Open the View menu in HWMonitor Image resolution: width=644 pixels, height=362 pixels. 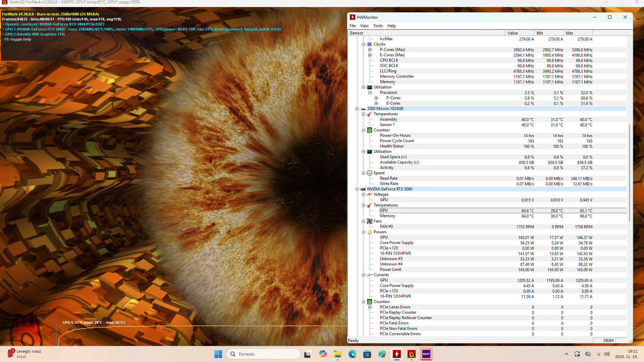364,26
